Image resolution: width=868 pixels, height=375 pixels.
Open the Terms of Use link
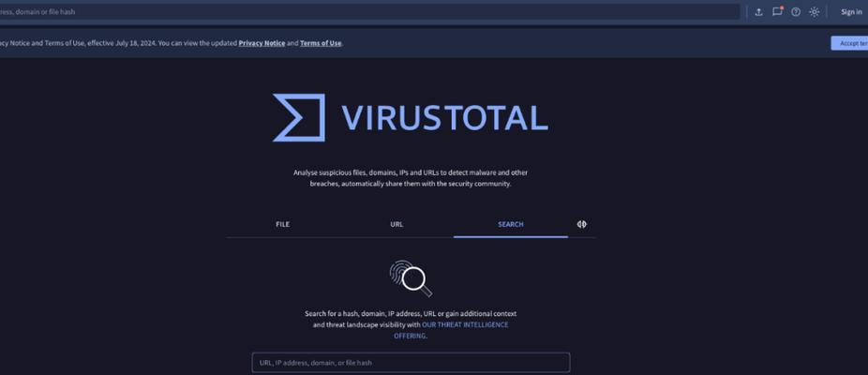(321, 43)
